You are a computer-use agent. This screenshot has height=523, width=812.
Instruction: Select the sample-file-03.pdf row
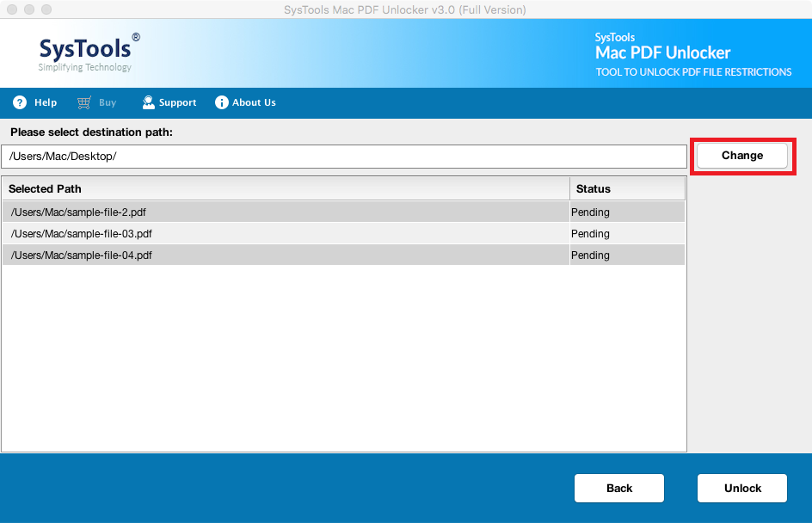pos(343,233)
